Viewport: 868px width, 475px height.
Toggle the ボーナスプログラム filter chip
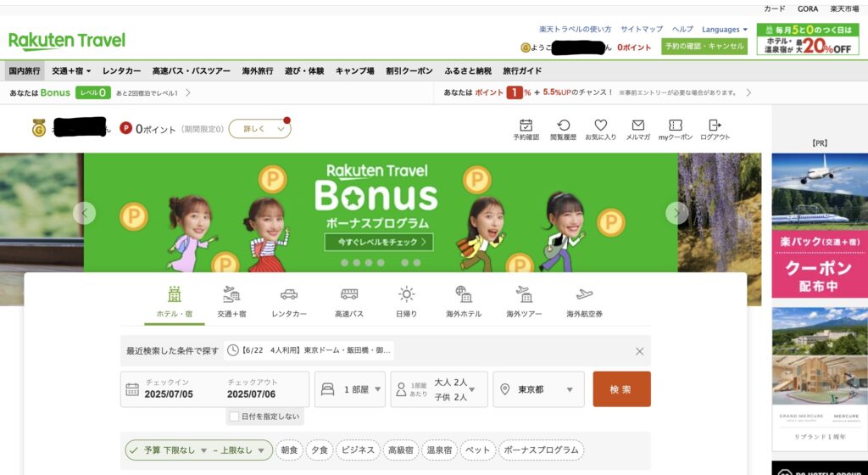pyautogui.click(x=541, y=450)
